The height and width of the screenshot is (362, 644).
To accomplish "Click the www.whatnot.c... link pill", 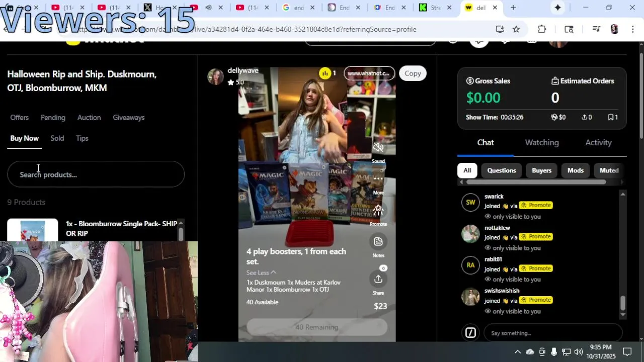I will tap(369, 73).
